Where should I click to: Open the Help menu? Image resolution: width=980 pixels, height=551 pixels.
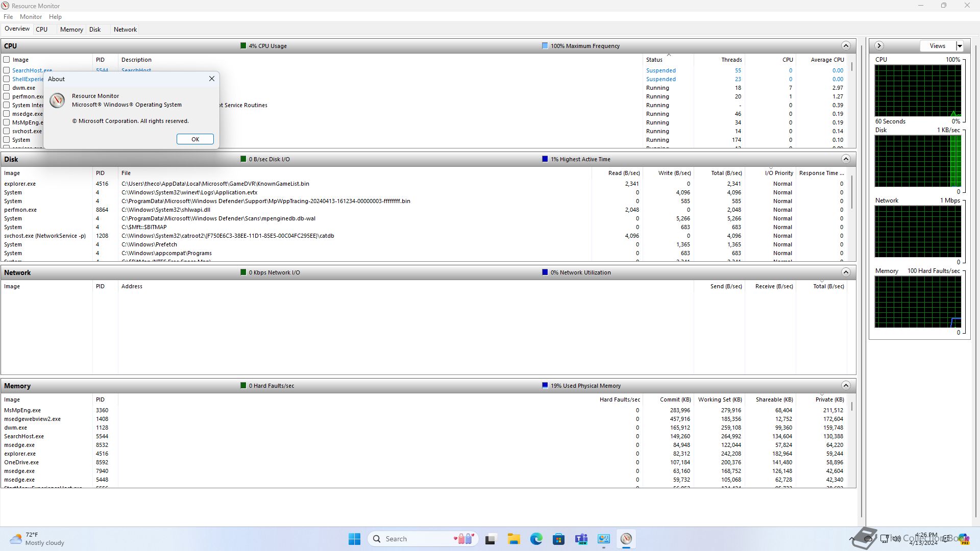point(55,17)
